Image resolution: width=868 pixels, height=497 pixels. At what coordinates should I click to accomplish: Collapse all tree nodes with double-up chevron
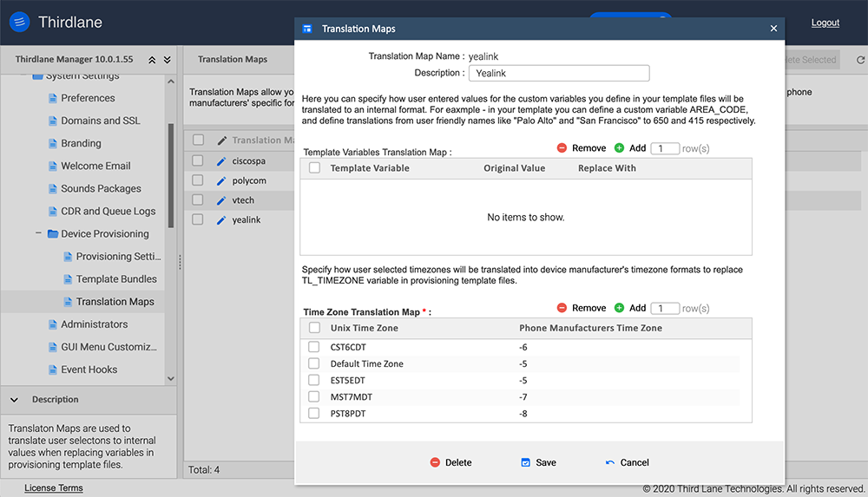152,60
